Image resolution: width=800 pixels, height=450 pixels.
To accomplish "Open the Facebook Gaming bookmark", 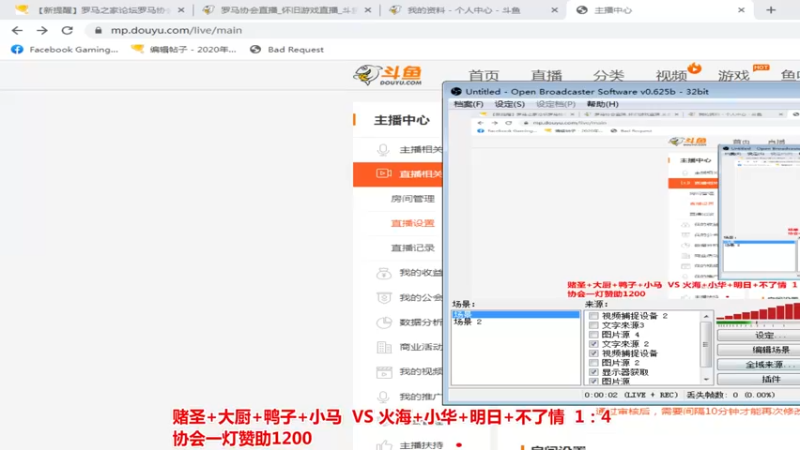I will point(64,49).
